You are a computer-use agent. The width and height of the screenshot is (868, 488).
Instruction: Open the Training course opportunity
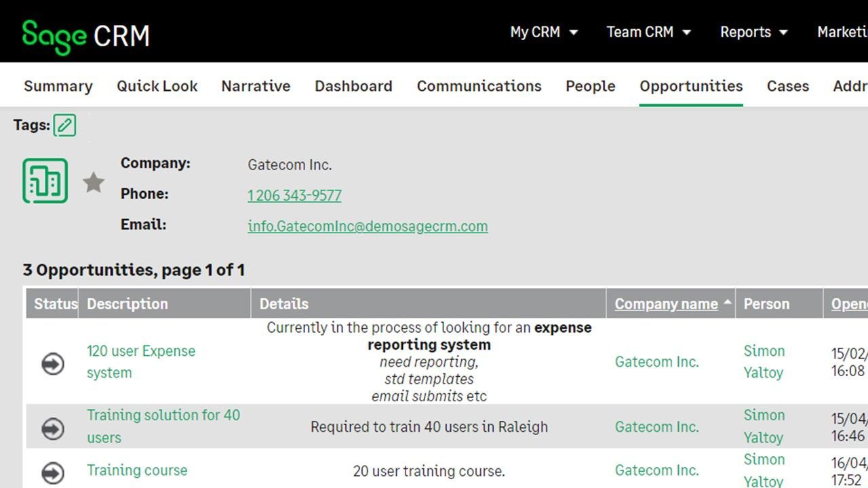(137, 470)
